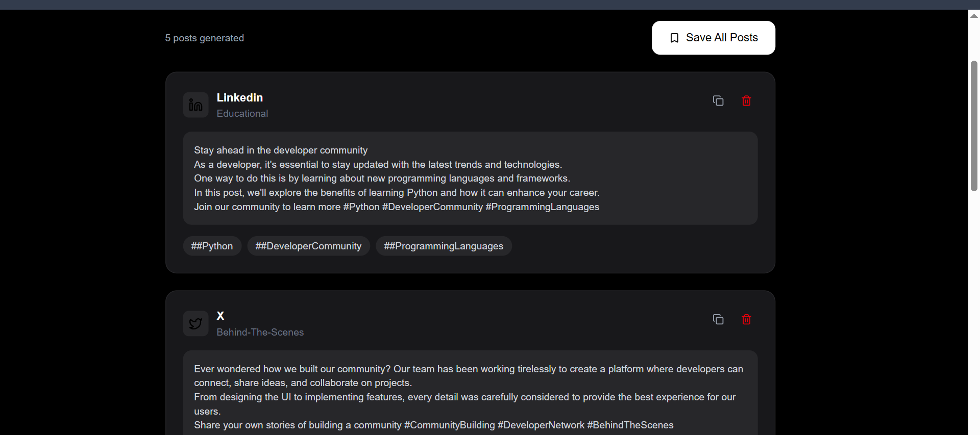This screenshot has height=435, width=980.
Task: Click the Behind-The-Scenes post type label
Action: tap(260, 332)
